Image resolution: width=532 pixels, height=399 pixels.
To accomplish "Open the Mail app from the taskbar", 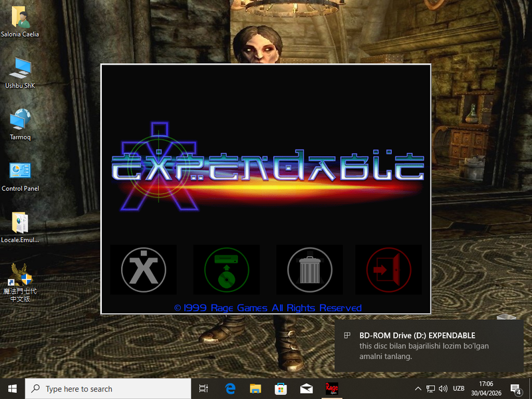I will 306,389.
